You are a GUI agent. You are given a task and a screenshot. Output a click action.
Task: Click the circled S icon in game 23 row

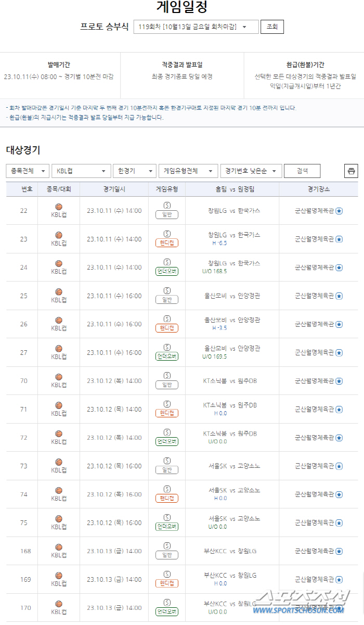pos(167,234)
